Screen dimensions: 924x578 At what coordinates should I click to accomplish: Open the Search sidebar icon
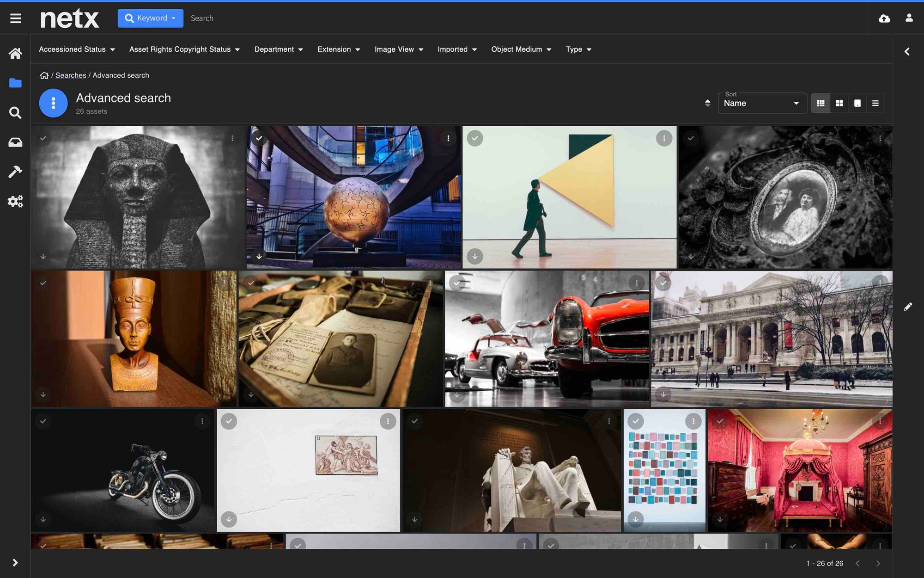(15, 113)
